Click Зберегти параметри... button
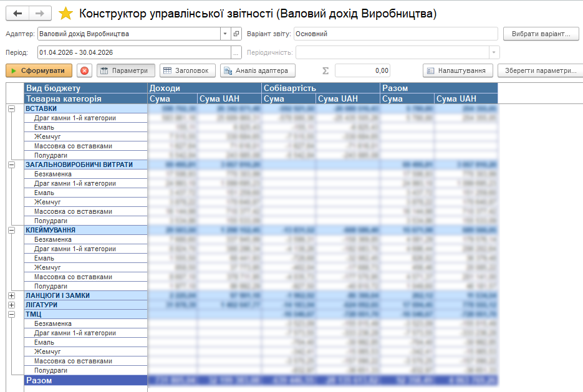This screenshot has width=583, height=392. [x=541, y=70]
